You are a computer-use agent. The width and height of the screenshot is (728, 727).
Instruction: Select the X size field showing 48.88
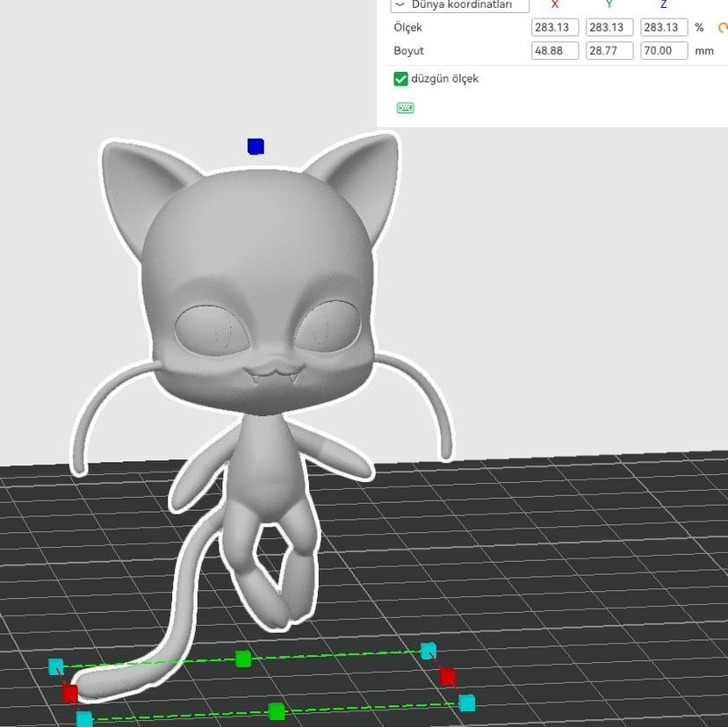[555, 51]
